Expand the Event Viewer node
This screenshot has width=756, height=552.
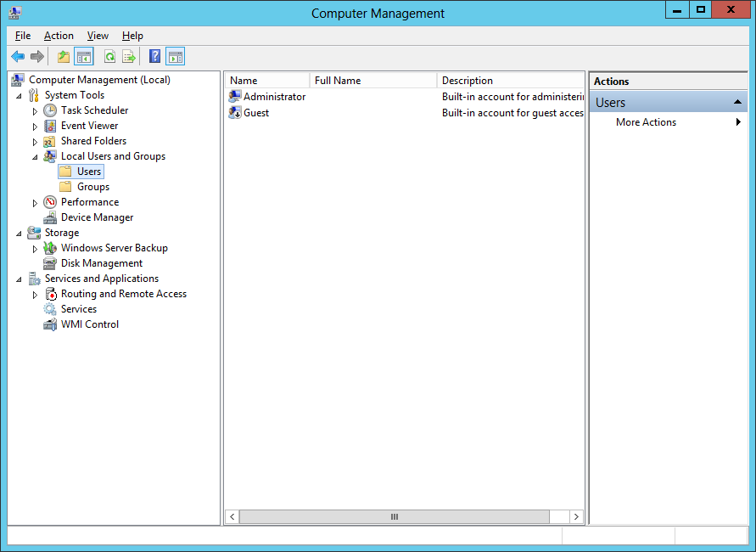click(35, 127)
